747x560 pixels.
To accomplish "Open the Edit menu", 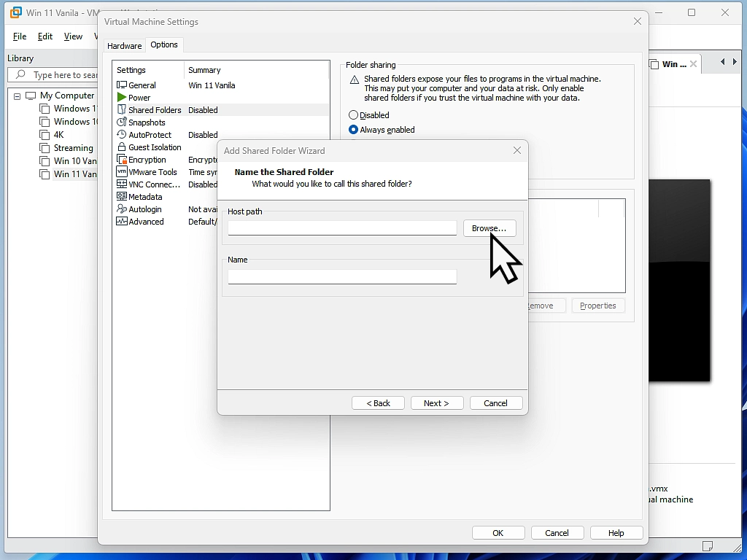I will [x=45, y=36].
